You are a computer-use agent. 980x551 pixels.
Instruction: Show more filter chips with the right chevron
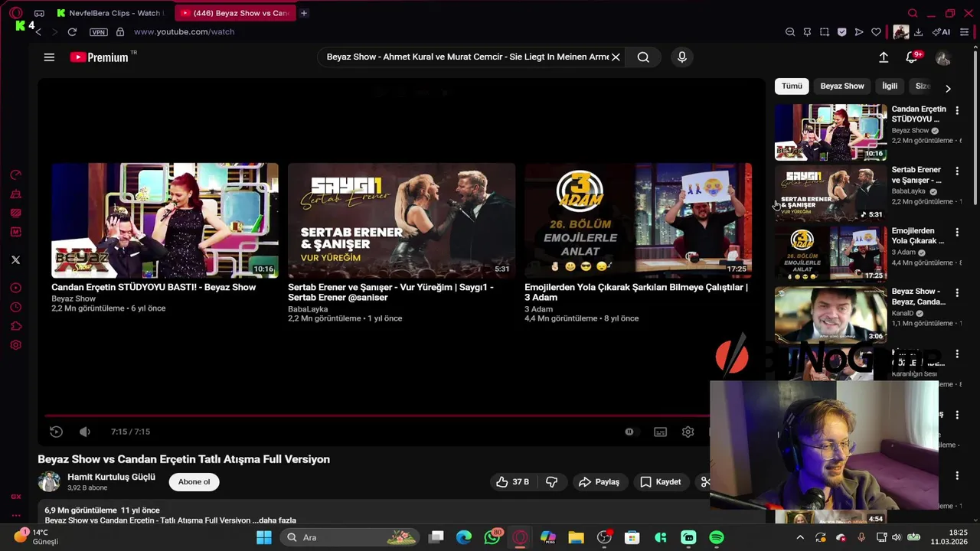(x=948, y=88)
